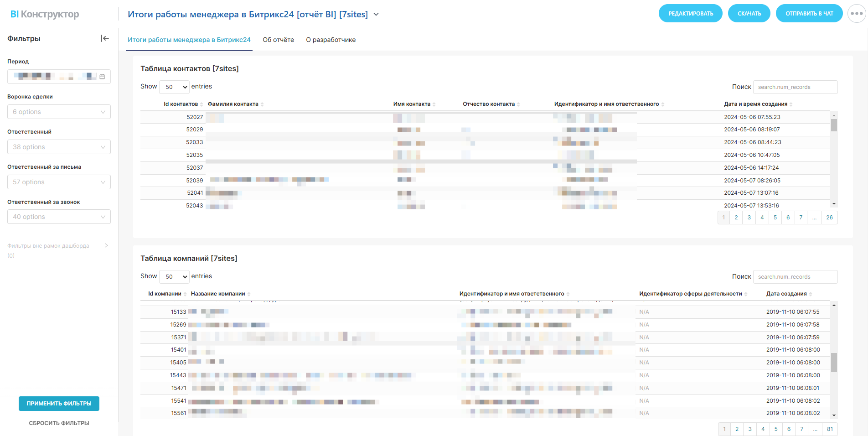Viewport: 868px width, 436px height.
Task: Apply filters with ПРИМЕНИТЬ ФИЛЬТРЫ button
Action: coord(59,404)
